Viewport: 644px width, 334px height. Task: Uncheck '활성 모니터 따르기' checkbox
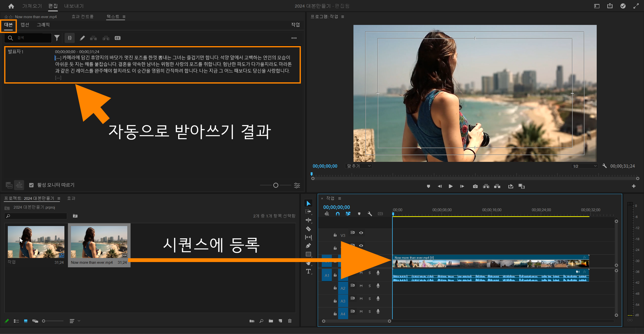coord(31,185)
